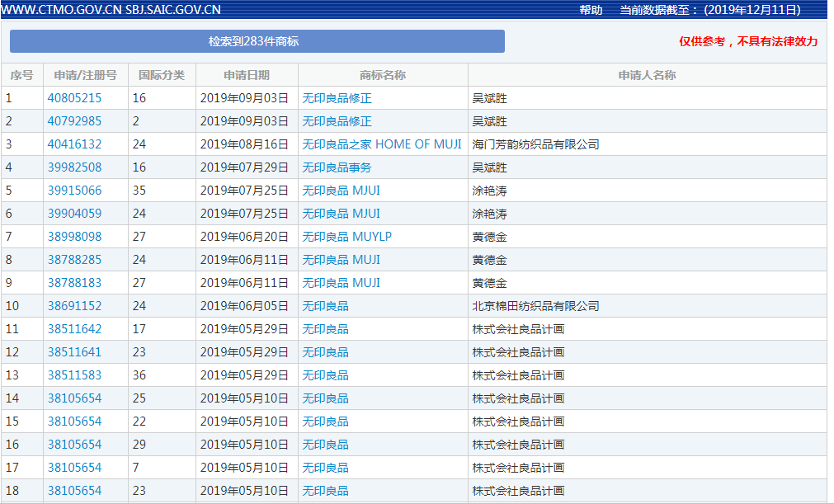Open registration number 38788183
This screenshot has height=504, width=834.
[x=74, y=283]
